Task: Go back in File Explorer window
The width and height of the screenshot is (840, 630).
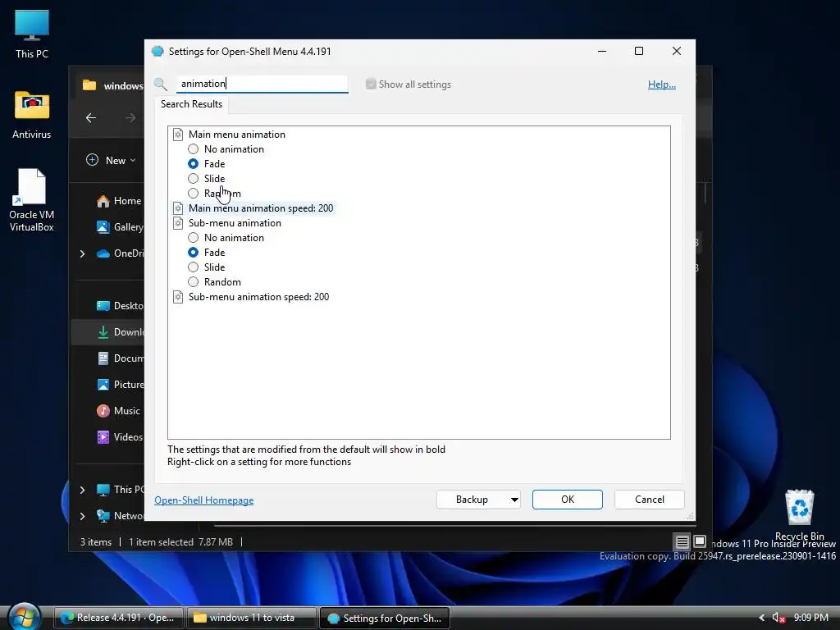Action: (x=91, y=117)
